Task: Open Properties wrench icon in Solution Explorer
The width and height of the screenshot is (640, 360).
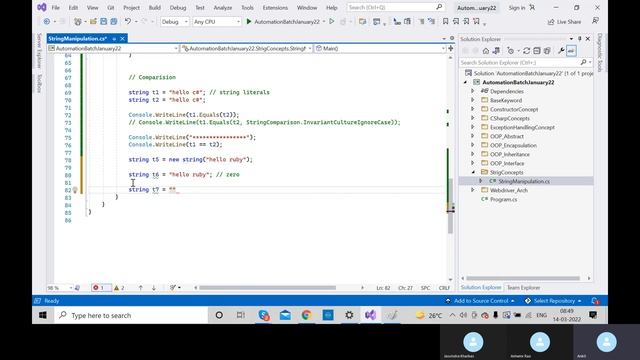Action: tap(561, 51)
